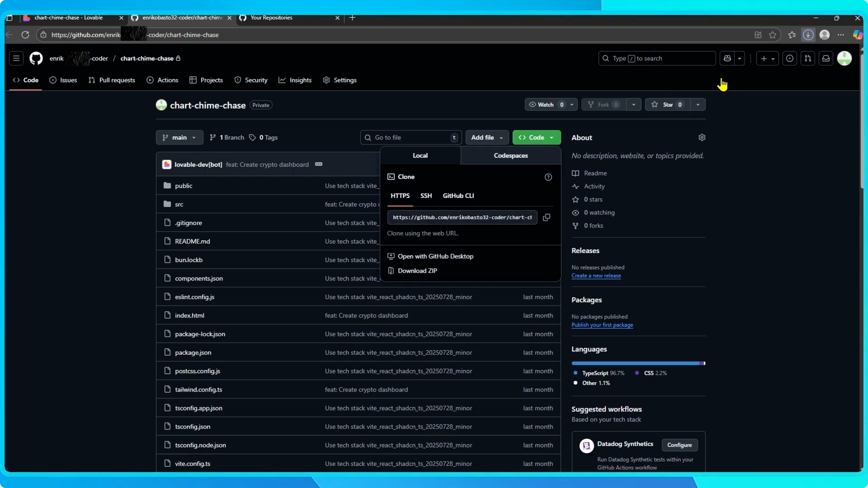
Task: Select the SSH clone method tab
Action: 426,196
